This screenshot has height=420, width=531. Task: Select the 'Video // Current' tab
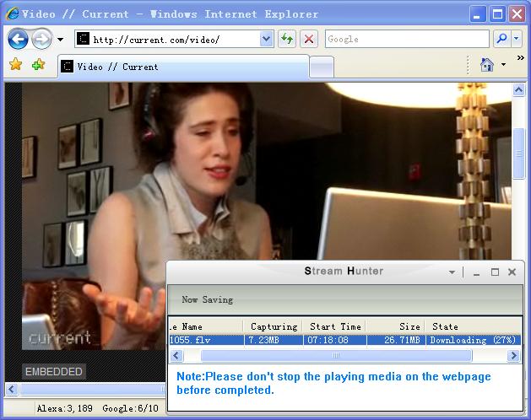point(183,67)
